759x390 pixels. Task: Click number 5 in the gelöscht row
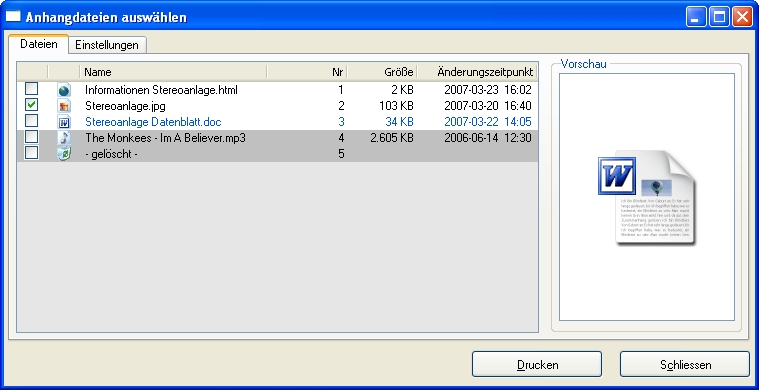[341, 155]
